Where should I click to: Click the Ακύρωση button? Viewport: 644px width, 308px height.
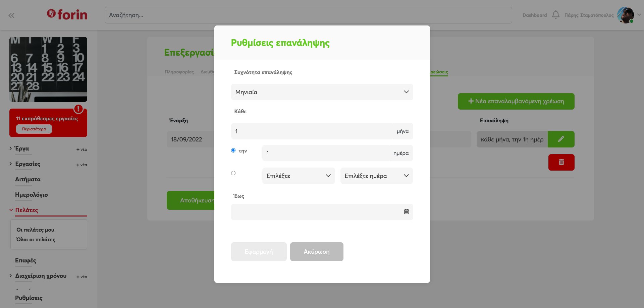coord(316,252)
